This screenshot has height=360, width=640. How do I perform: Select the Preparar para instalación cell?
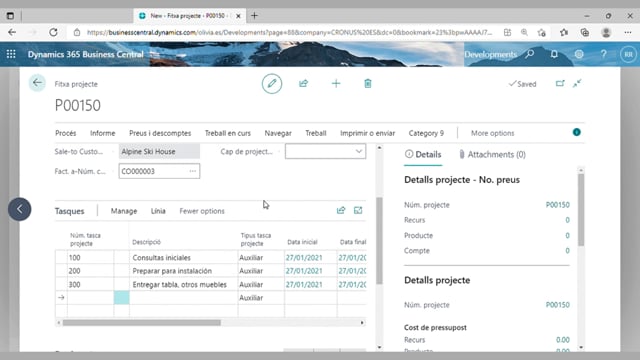(184, 271)
